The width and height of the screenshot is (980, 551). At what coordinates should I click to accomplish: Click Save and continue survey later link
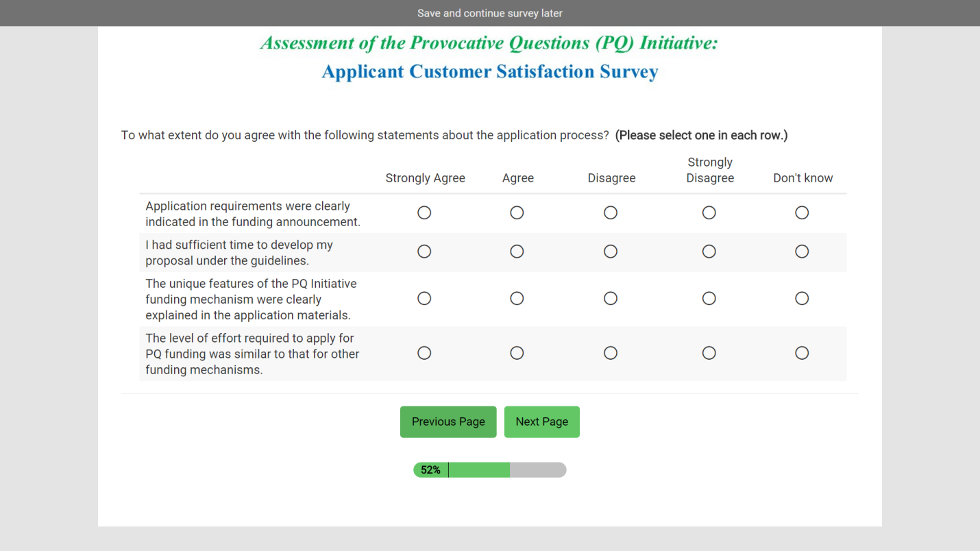pyautogui.click(x=489, y=13)
